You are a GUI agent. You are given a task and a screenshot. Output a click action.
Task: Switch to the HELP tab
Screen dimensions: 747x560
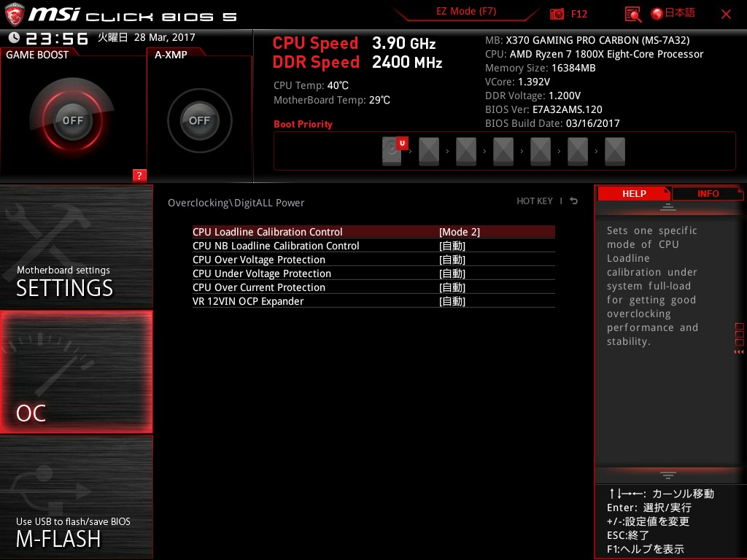point(634,193)
